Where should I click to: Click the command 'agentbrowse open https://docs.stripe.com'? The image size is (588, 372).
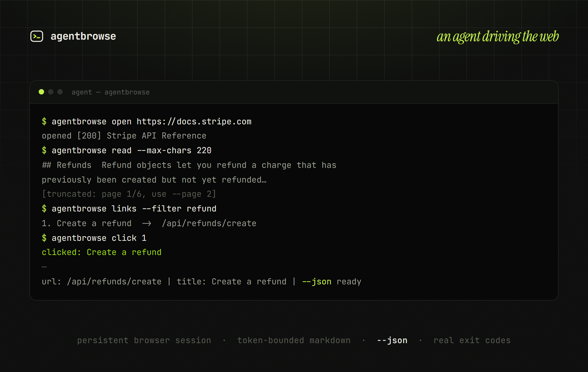(152, 122)
